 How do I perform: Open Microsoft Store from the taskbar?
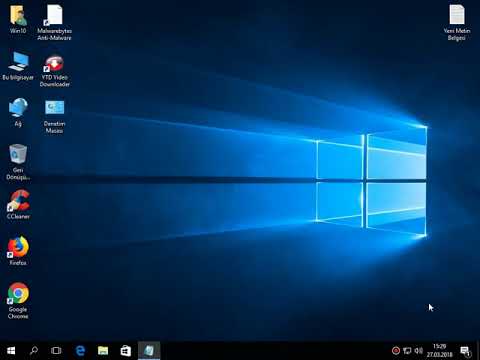pos(126,351)
